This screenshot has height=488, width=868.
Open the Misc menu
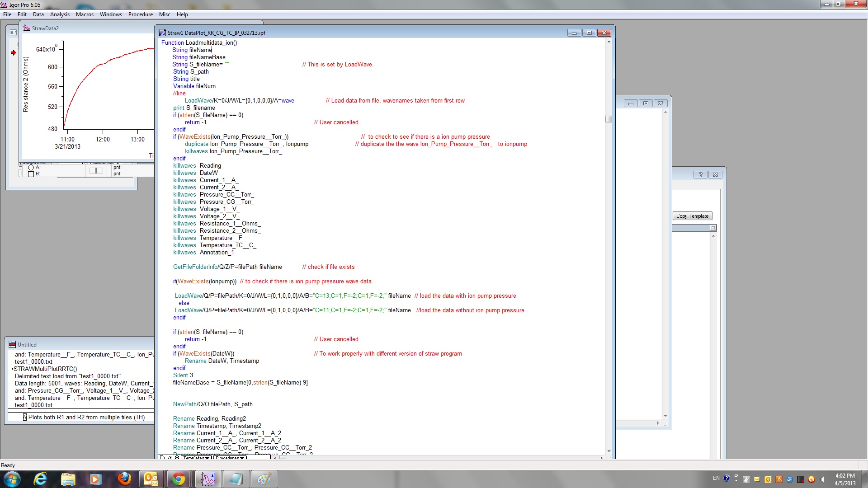pyautogui.click(x=165, y=14)
